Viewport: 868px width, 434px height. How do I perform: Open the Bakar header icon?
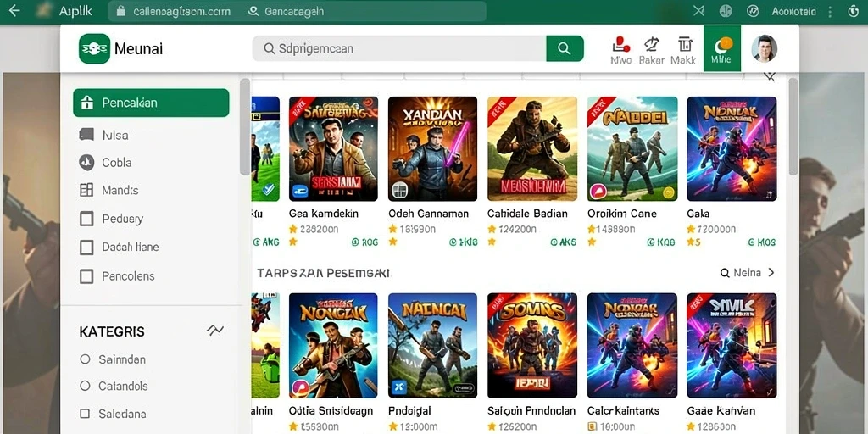pos(652,51)
